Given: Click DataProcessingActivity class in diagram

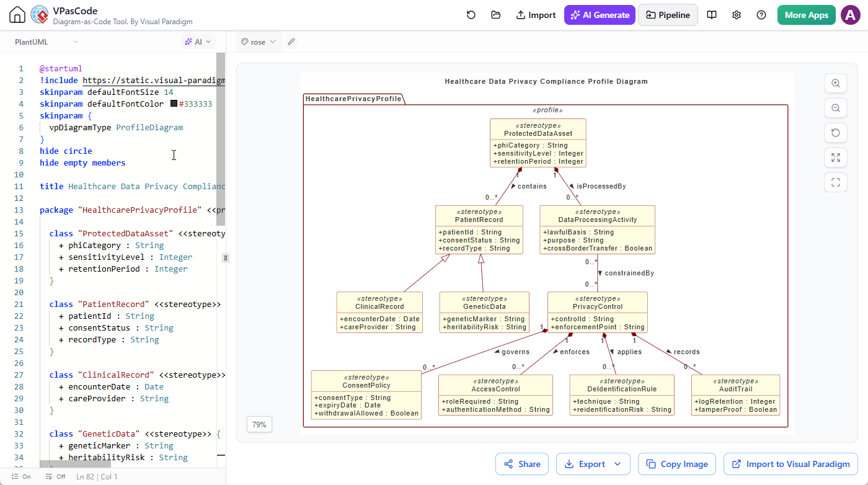Looking at the screenshot, I should click(597, 230).
